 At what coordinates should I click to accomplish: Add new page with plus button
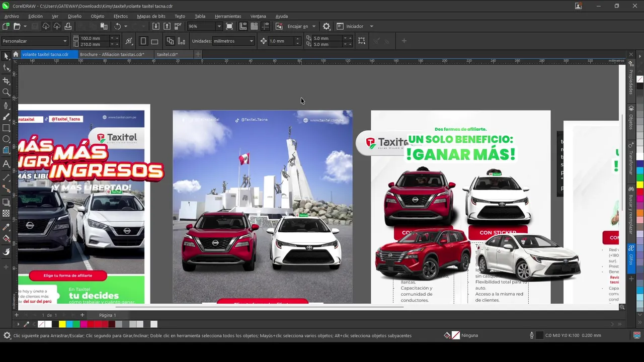(17, 315)
